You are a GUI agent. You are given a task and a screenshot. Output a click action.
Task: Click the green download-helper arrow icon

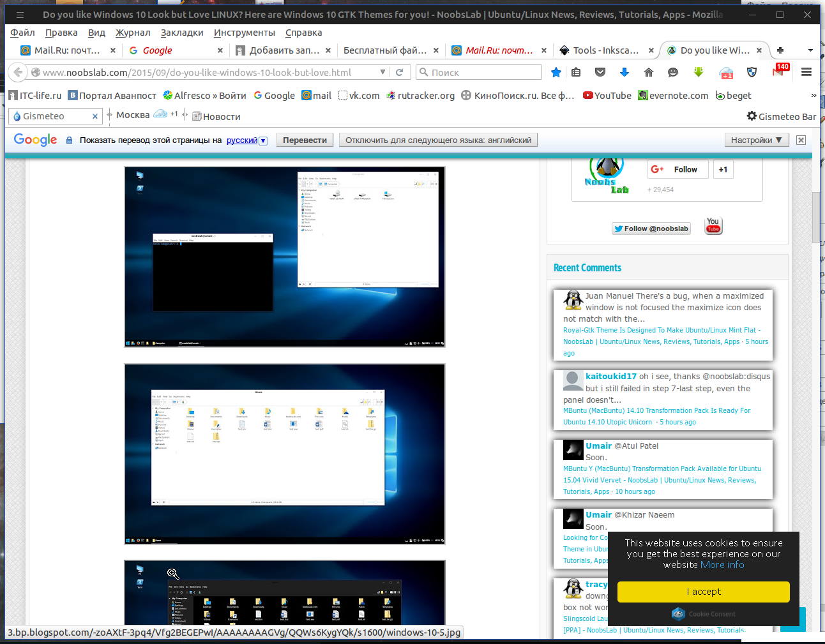[699, 72]
